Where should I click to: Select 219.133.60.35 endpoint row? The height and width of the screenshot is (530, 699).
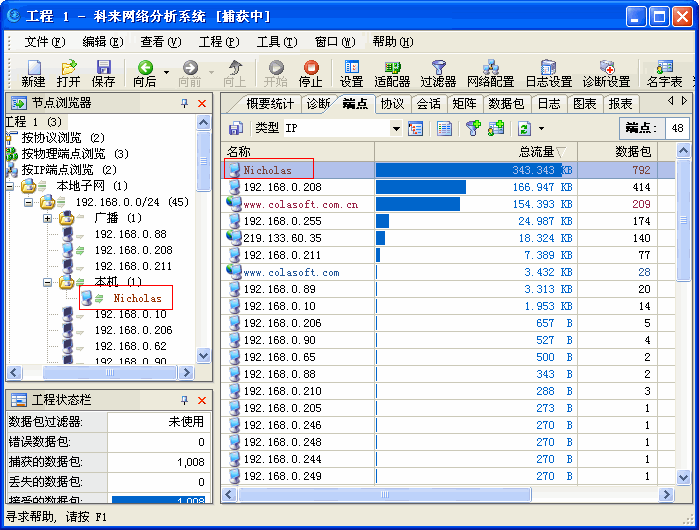tap(448, 238)
